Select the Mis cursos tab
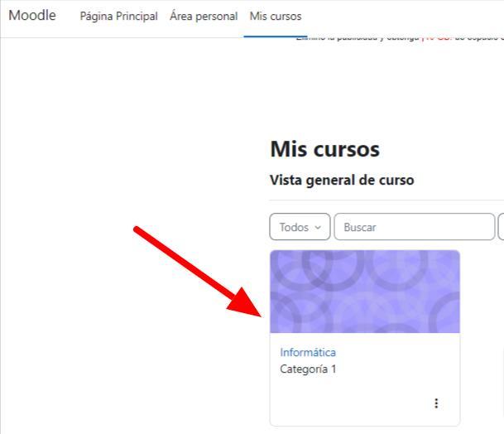Screen dimensions: 504x434 point(276,16)
